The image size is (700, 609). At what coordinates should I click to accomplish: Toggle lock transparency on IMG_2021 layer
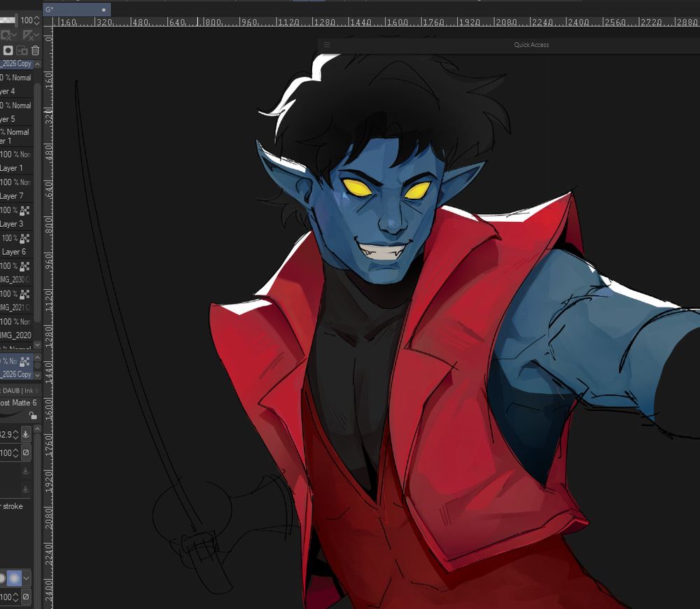[24, 294]
